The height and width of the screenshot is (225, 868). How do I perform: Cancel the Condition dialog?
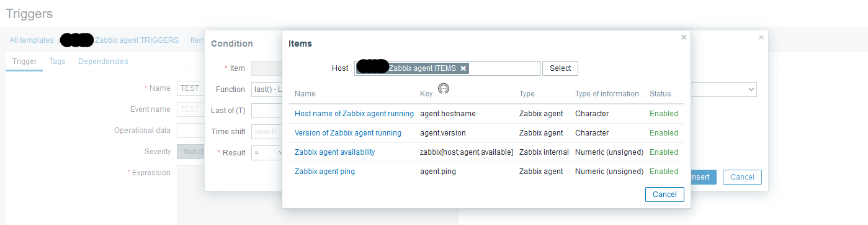tap(742, 177)
